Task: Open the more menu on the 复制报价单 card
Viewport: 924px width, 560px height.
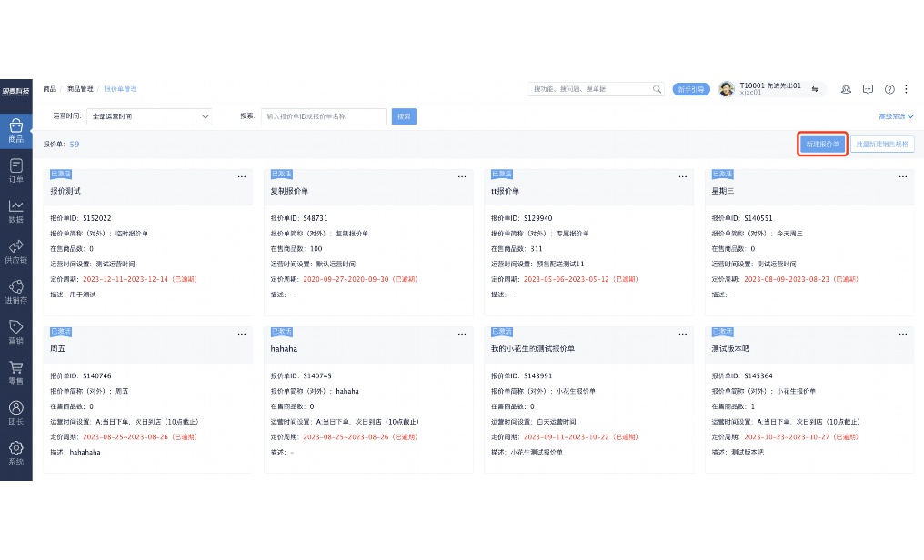Action: click(462, 176)
